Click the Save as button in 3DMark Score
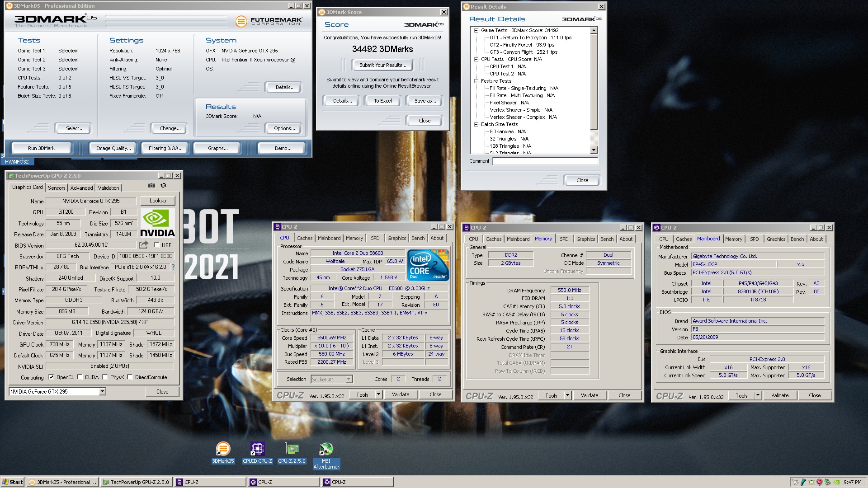This screenshot has height=488, width=868. (x=425, y=101)
